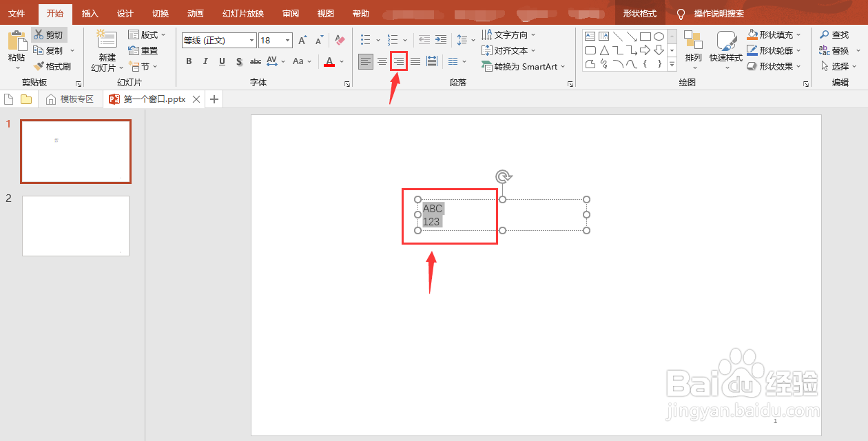Insert a new slide (新建幻灯片)

click(x=107, y=51)
